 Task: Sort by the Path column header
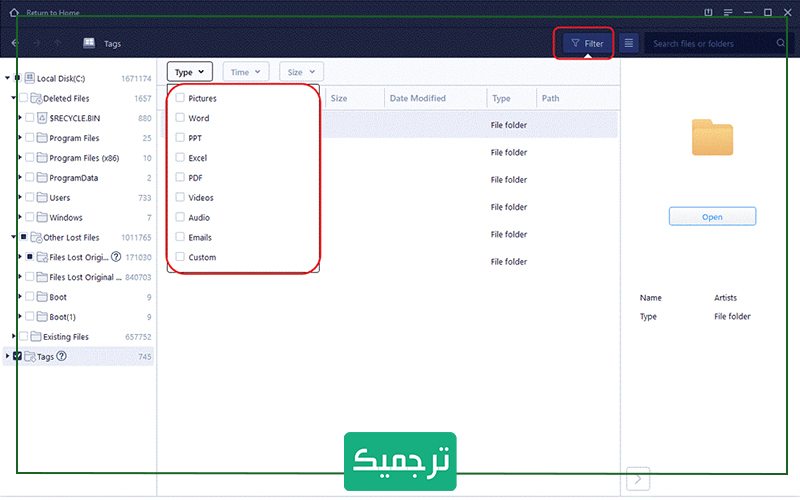coord(578,98)
